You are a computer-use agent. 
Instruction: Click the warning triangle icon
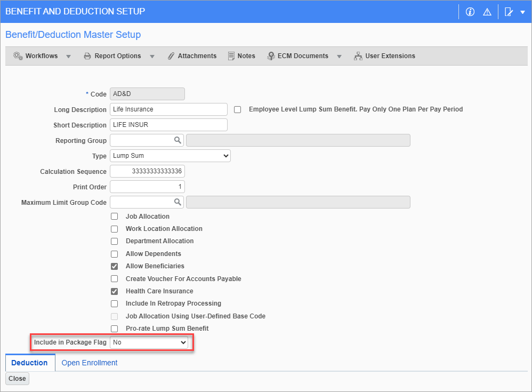tap(487, 12)
